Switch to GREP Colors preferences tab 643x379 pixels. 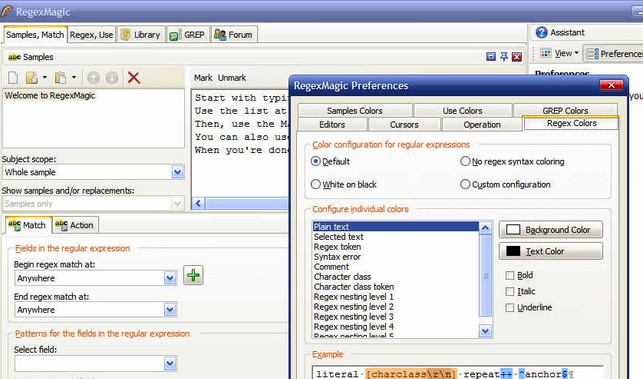pos(565,110)
